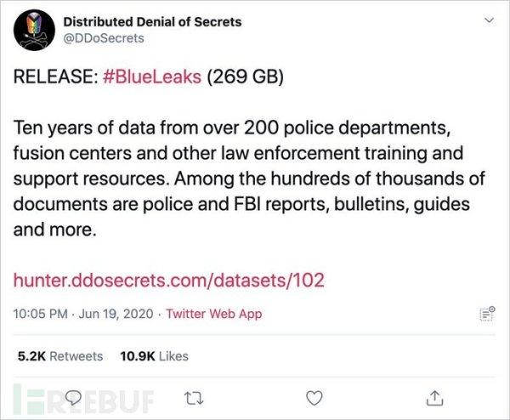Image resolution: width=510 pixels, height=420 pixels.
Task: Click the Twitter Web App source link
Action: (x=214, y=314)
